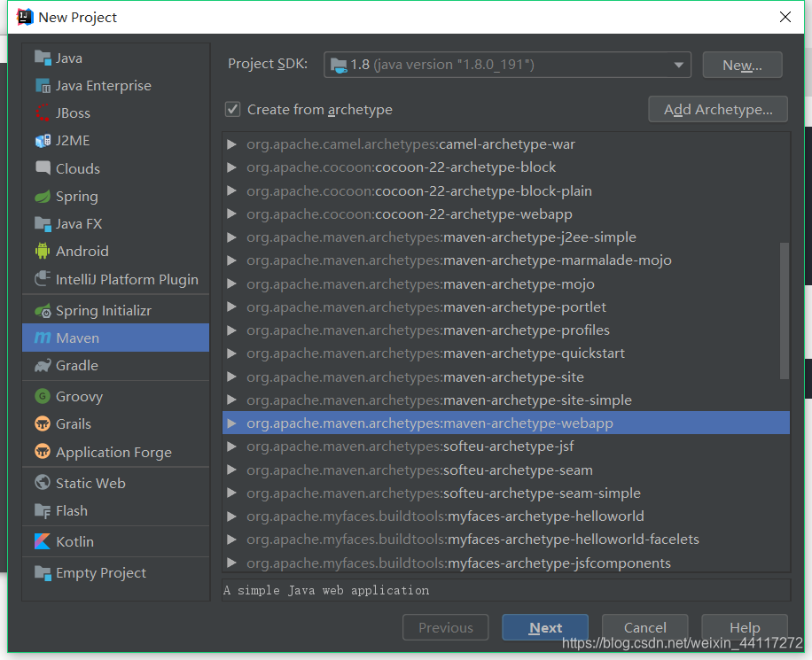Expand maven-archetype-site-simple node
The height and width of the screenshot is (660, 812).
point(232,400)
